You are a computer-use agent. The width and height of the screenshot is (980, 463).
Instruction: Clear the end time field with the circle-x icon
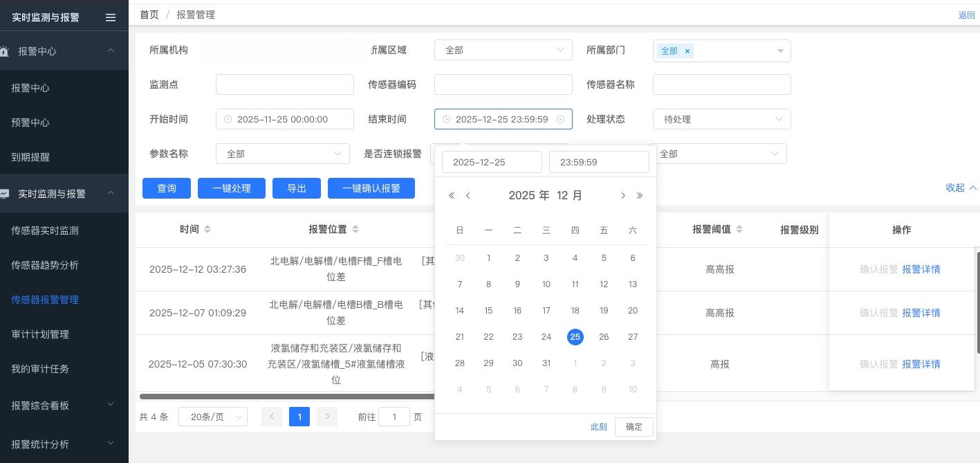[560, 119]
